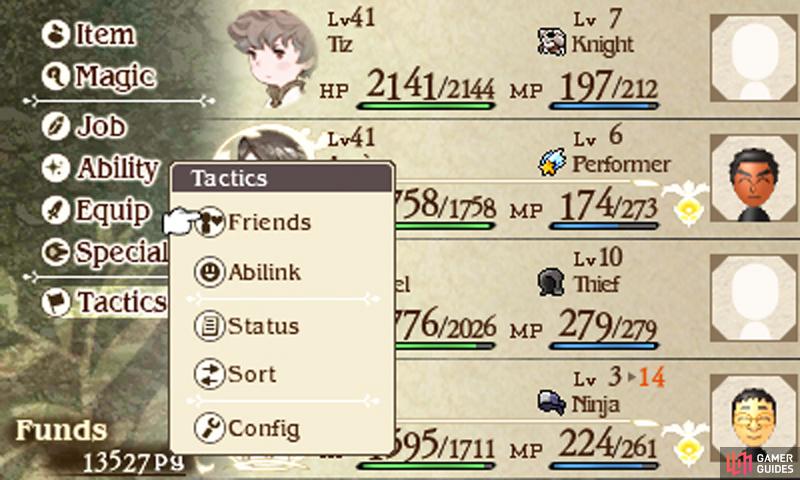Click the Sort arrows icon

click(209, 374)
